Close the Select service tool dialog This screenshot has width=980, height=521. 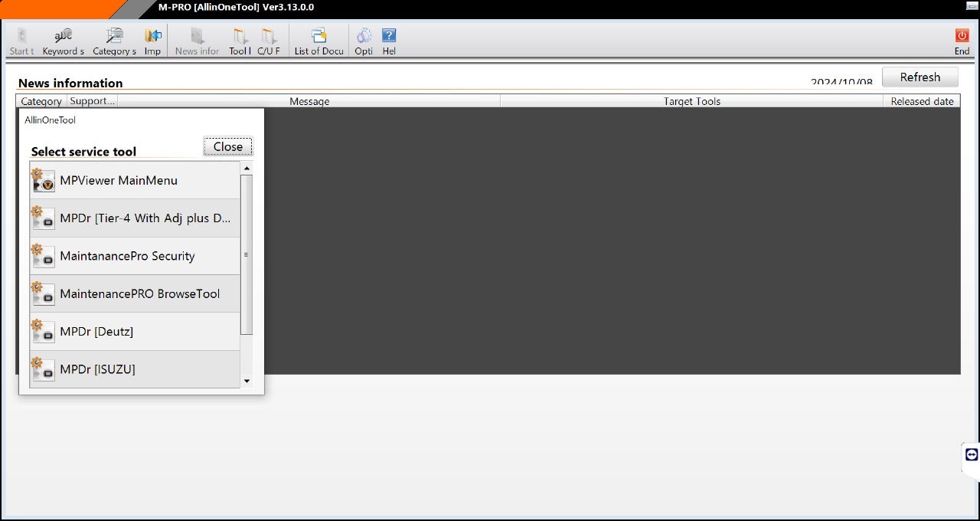pyautogui.click(x=228, y=147)
